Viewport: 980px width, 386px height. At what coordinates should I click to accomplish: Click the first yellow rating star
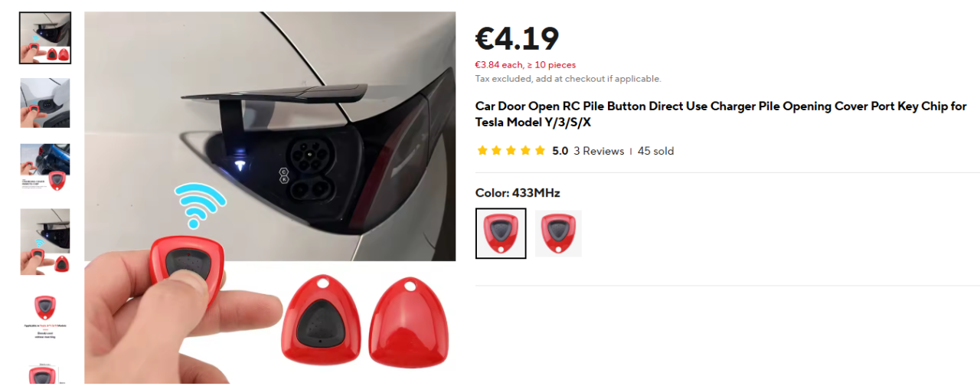tap(482, 151)
